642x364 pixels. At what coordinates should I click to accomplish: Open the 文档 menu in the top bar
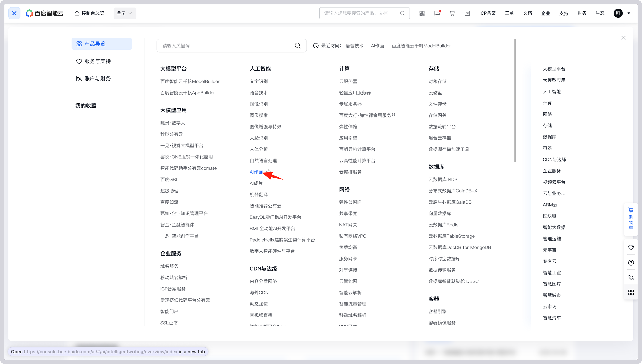click(527, 13)
